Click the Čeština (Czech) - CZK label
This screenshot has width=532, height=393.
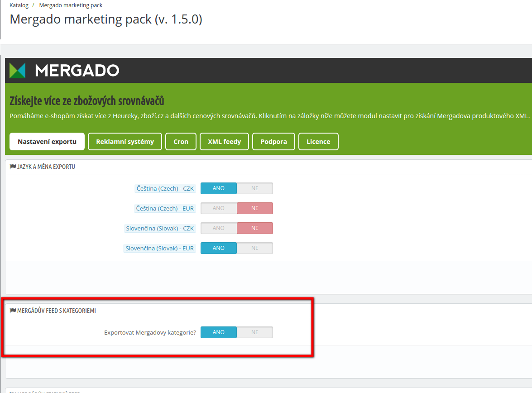click(165, 188)
